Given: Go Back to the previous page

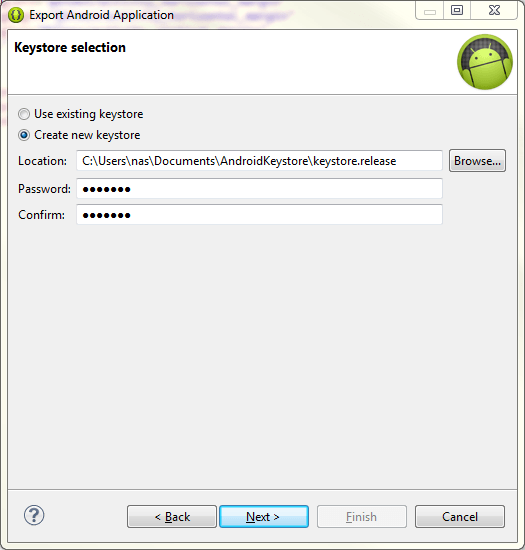Looking at the screenshot, I should [x=172, y=516].
